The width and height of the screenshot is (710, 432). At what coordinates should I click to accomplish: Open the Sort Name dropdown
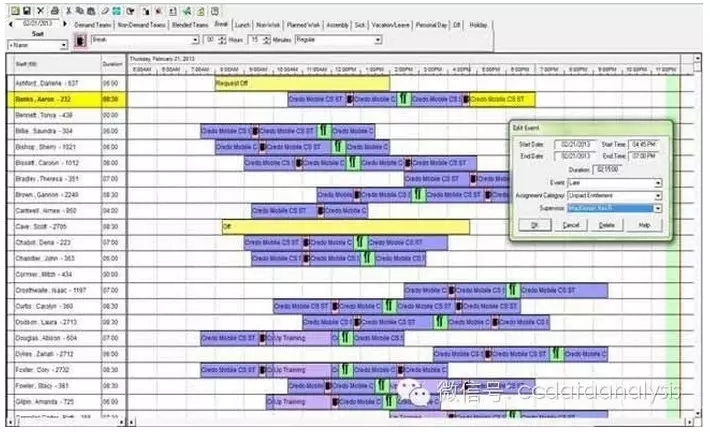pos(63,45)
